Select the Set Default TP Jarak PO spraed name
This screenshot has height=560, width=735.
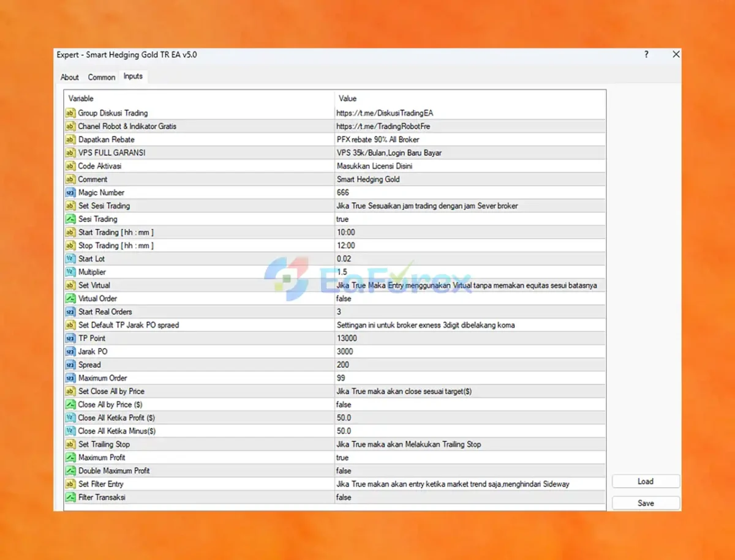(x=129, y=325)
